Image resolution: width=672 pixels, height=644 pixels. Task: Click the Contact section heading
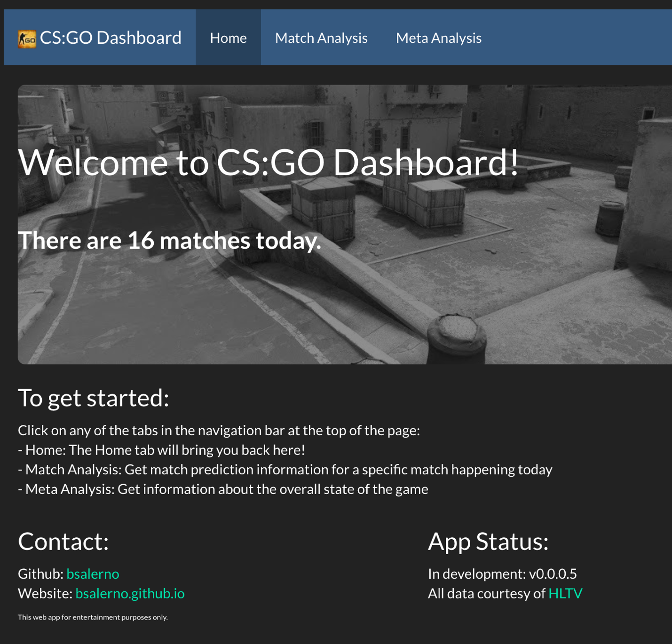click(x=63, y=541)
